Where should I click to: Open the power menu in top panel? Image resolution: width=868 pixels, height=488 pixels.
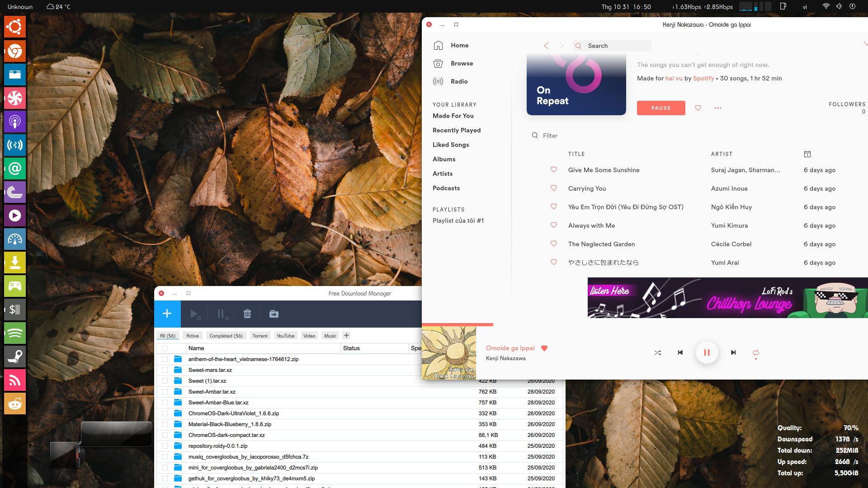click(852, 7)
